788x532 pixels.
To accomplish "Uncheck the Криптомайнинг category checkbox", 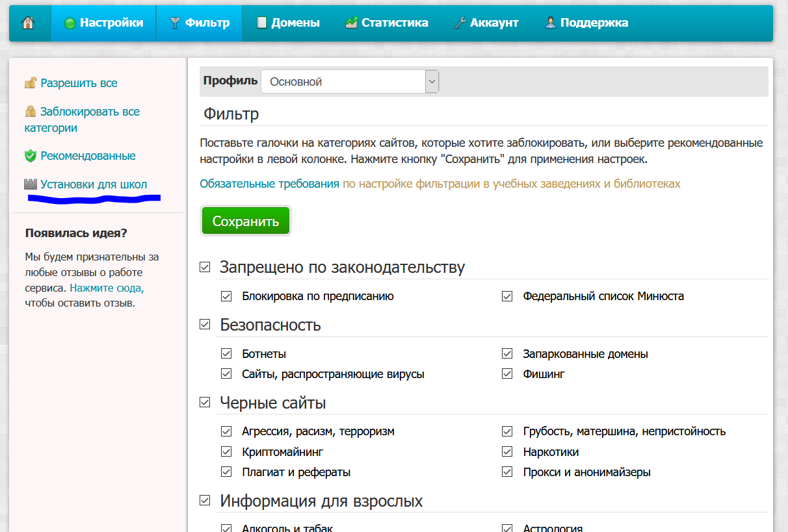I will [226, 451].
